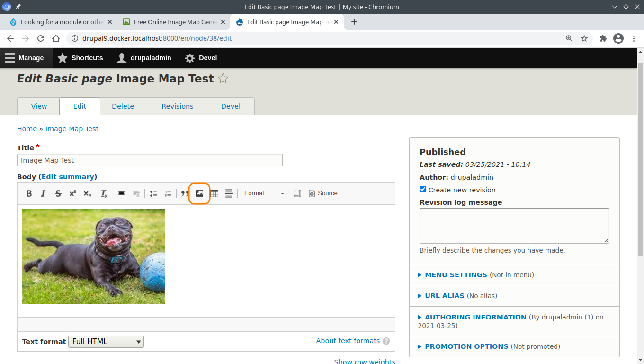Viewport: 644px width, 364px height.
Task: Open the Delete tab
Action: 123,106
